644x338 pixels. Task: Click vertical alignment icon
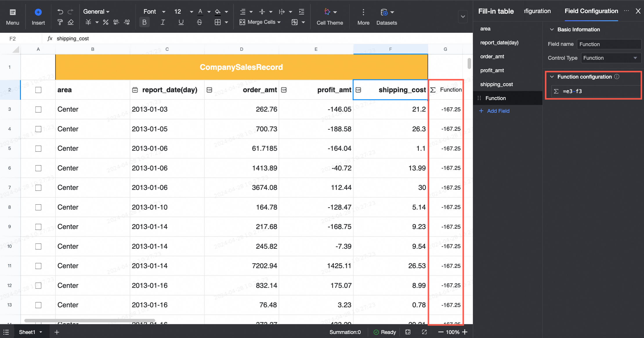coord(262,12)
